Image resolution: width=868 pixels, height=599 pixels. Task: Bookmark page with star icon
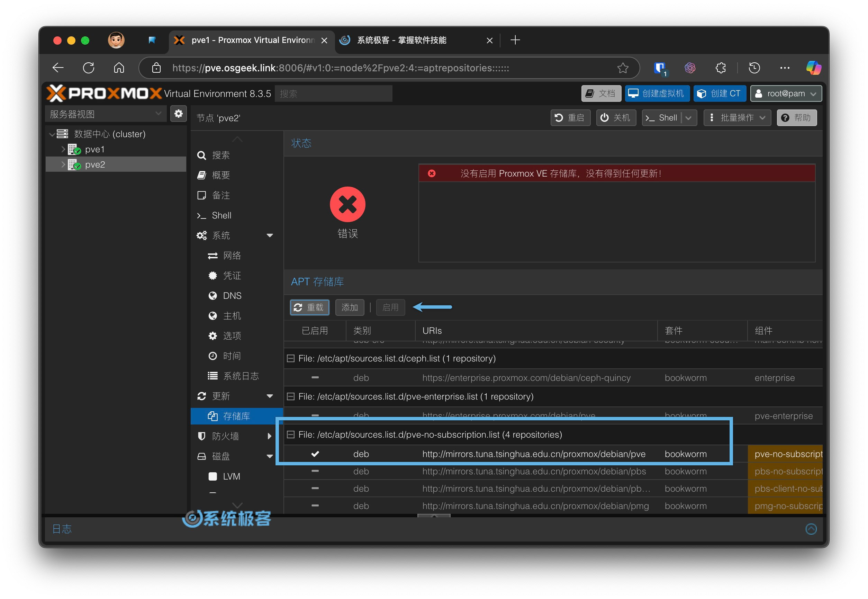click(622, 68)
